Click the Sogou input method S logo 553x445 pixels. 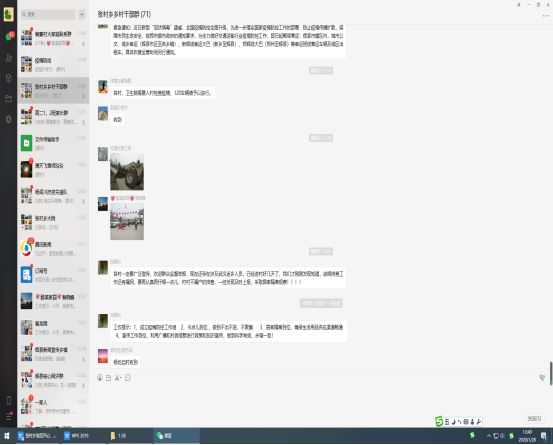(x=439, y=421)
